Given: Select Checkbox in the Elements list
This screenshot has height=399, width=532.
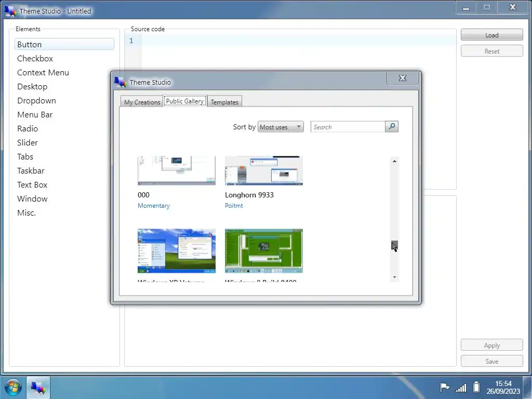Looking at the screenshot, I should pyautogui.click(x=64, y=58).
